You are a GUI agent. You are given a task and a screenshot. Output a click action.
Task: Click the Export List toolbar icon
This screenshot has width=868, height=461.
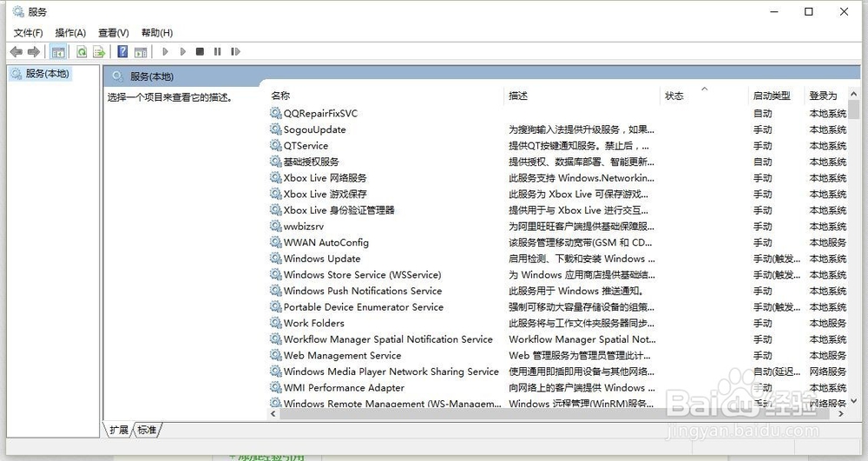(99, 52)
